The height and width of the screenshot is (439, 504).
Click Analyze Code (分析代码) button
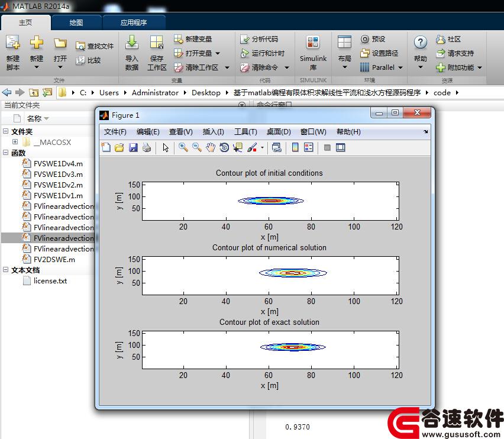(x=259, y=39)
